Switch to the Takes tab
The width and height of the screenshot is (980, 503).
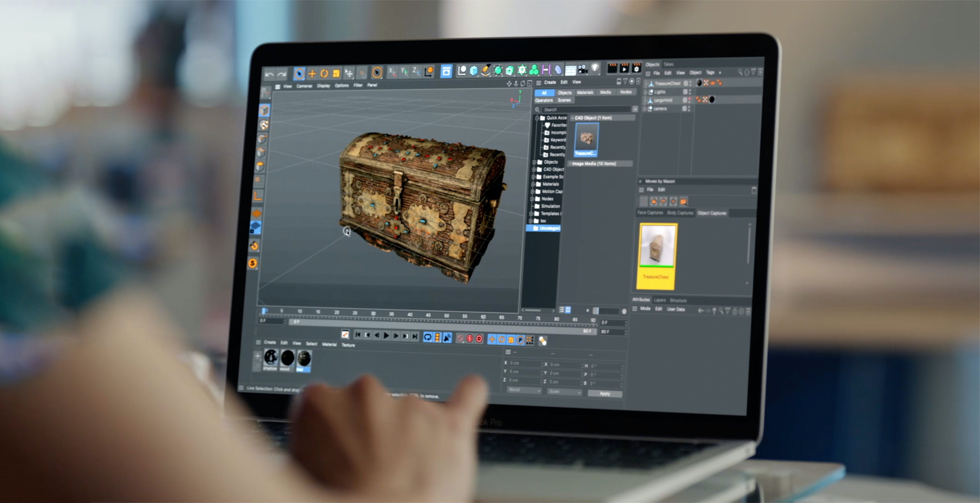coord(669,65)
